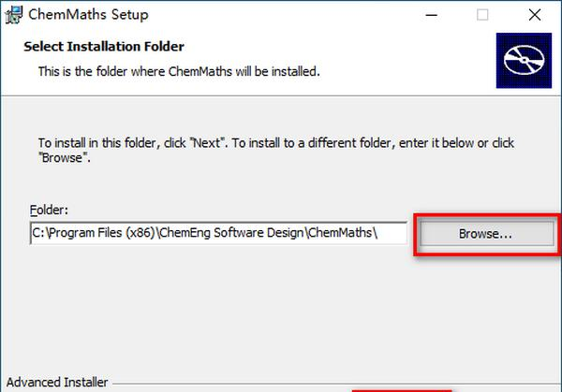Screen dimensions: 562x392
Task: Open the ChemMaths Setup installer icon menu
Action: click(14, 15)
